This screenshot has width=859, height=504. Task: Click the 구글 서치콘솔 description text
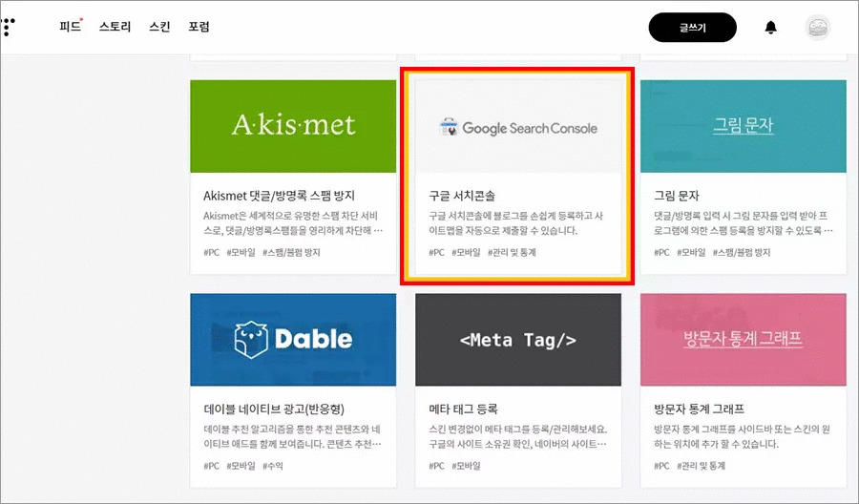coord(515,223)
